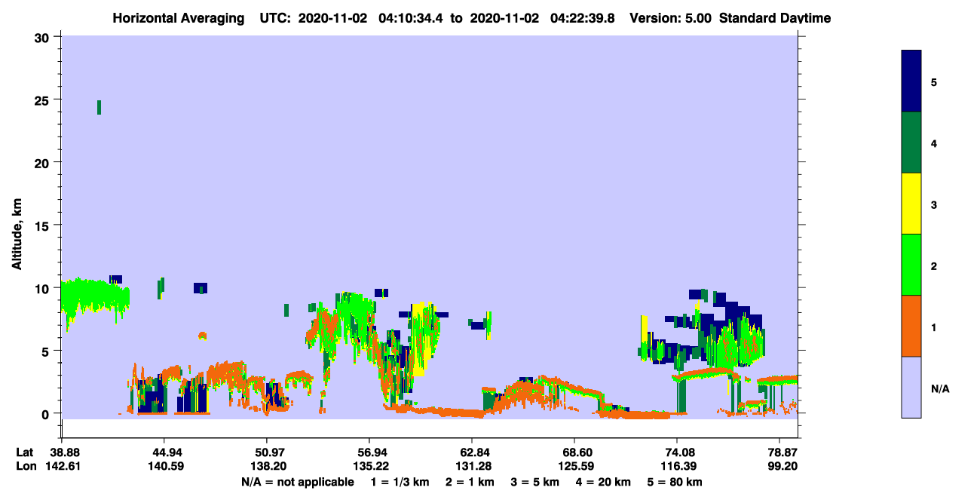This screenshot has height=503, width=980.
Task: Click longitude value 99.20
Action: point(782,466)
